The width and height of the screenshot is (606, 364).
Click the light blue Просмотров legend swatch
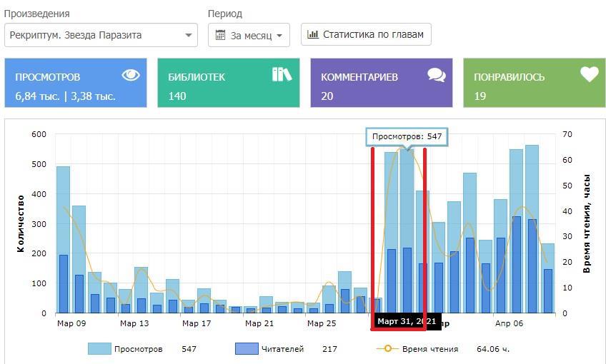pos(99,349)
